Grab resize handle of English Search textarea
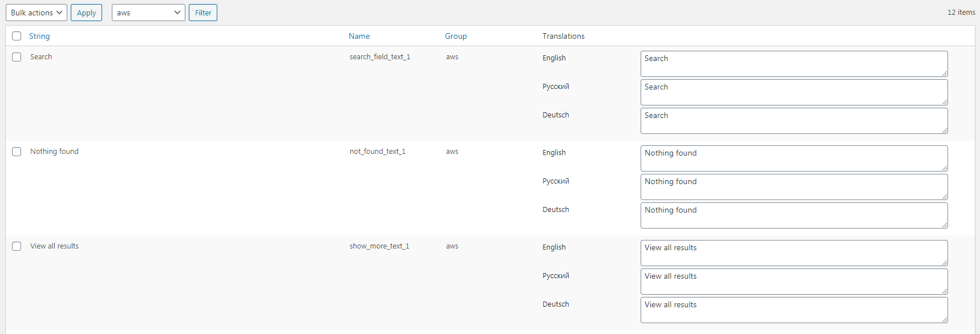 (x=945, y=74)
